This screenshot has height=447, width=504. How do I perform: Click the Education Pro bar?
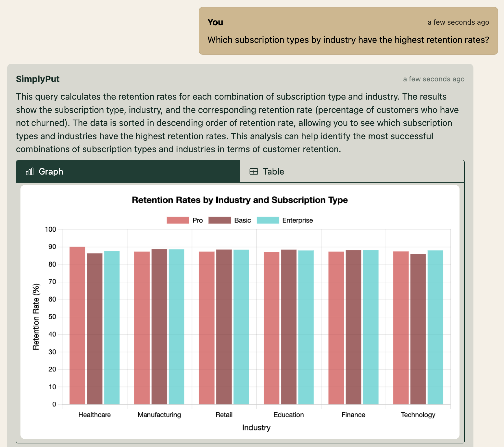(271, 328)
